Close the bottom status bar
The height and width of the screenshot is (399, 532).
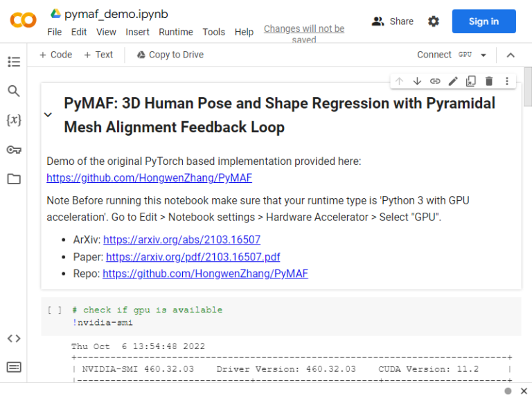pyautogui.click(x=524, y=391)
